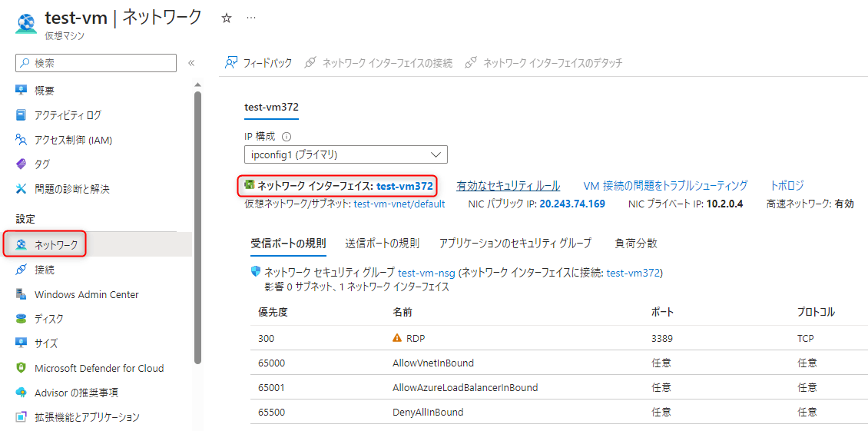Select the DenyAllInBound rule name
The width and height of the screenshot is (868, 431).
pyautogui.click(x=427, y=412)
